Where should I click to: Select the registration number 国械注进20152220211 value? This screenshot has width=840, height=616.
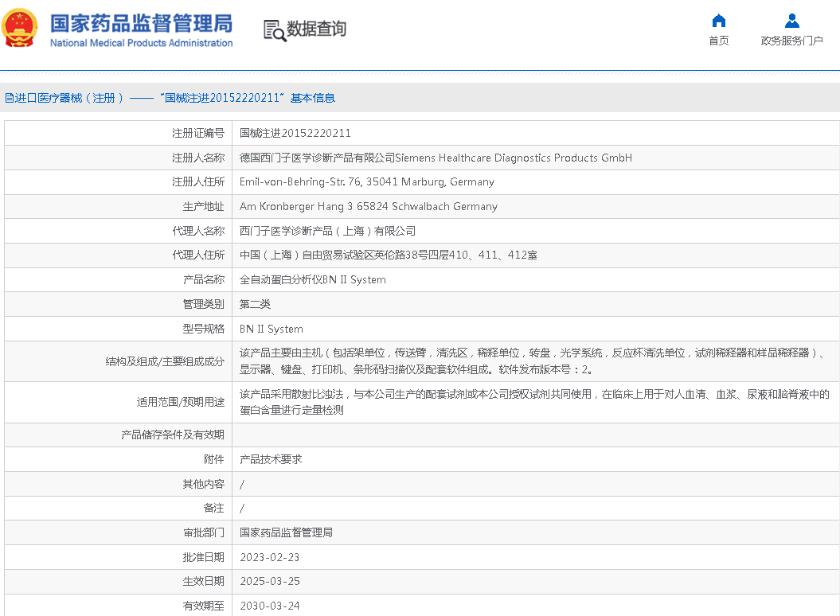point(295,133)
